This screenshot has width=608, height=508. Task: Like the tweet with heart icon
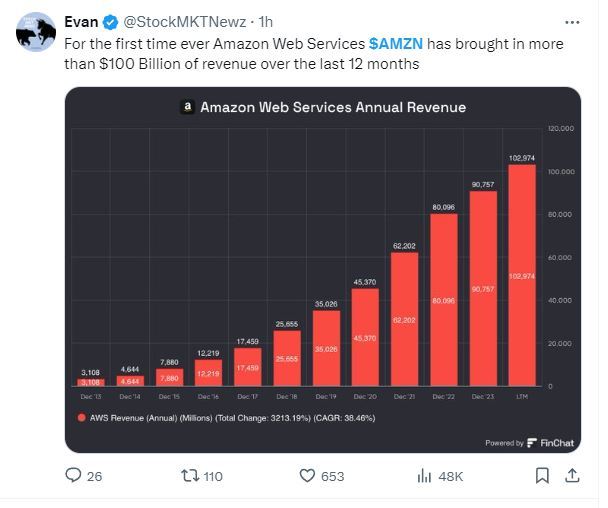[308, 476]
